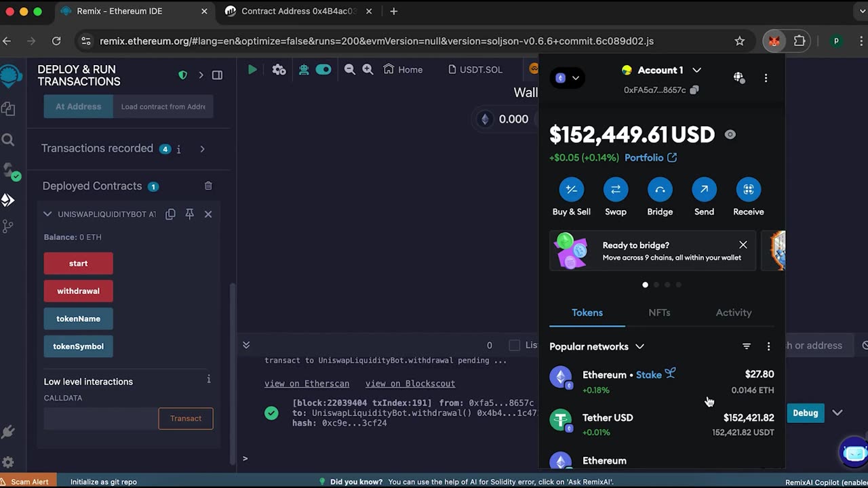868x488 pixels.
Task: Click the red start function button
Action: (x=79, y=263)
